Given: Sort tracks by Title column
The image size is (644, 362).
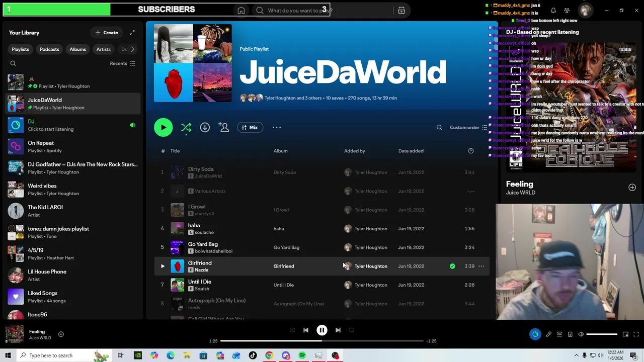Looking at the screenshot, I should [x=175, y=151].
